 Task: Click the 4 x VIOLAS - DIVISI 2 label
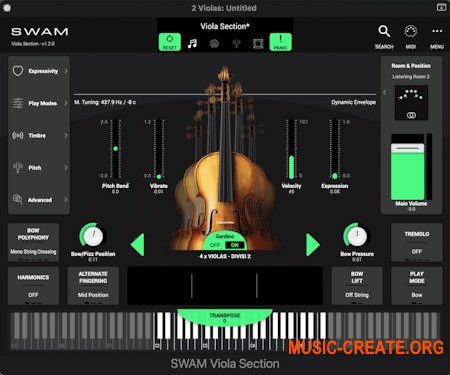(225, 256)
